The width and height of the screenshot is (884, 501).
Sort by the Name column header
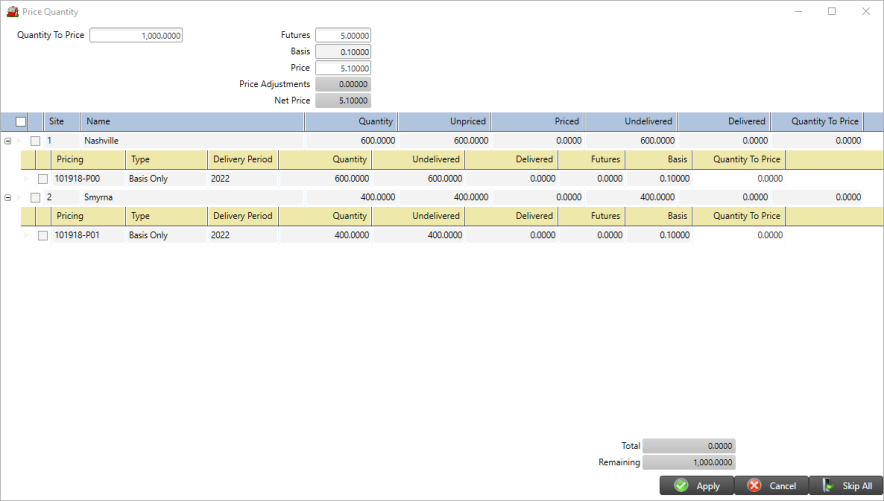point(191,121)
